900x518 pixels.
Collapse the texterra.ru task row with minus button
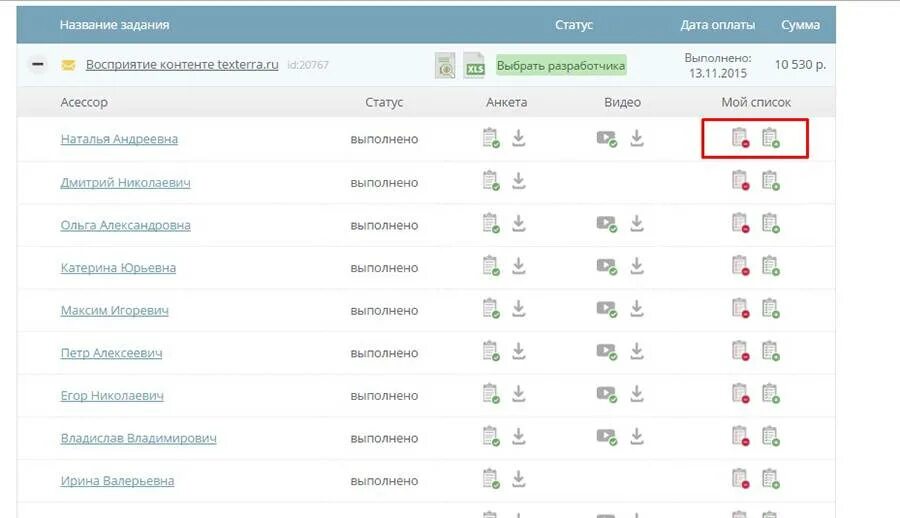point(38,64)
